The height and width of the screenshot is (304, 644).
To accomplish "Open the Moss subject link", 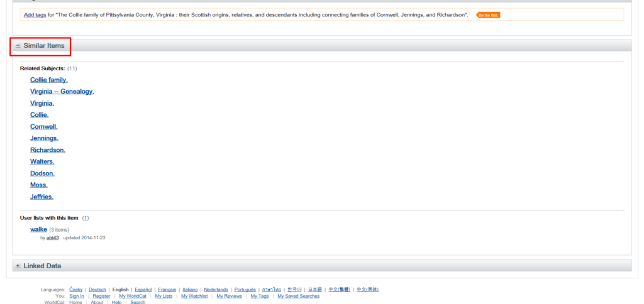I will (38, 185).
